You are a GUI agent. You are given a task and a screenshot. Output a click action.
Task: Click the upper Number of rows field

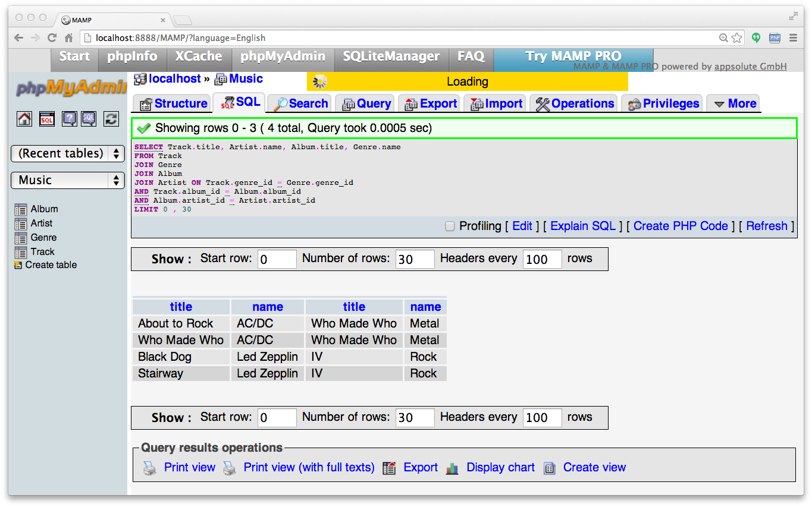(415, 259)
